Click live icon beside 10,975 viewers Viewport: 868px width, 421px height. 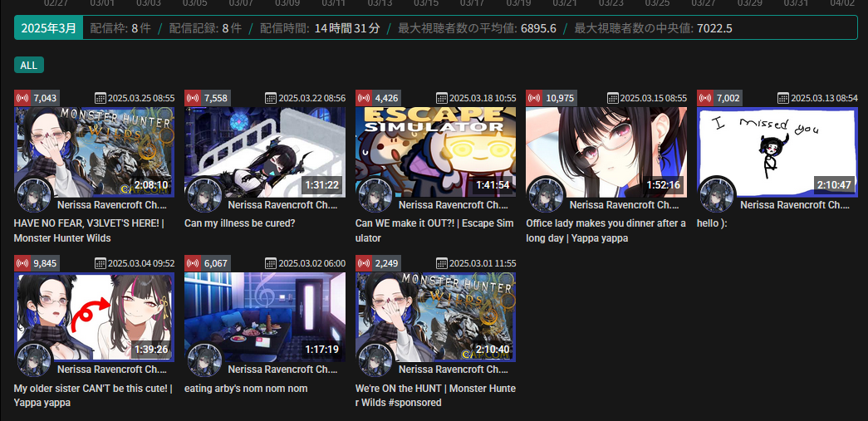click(x=534, y=99)
